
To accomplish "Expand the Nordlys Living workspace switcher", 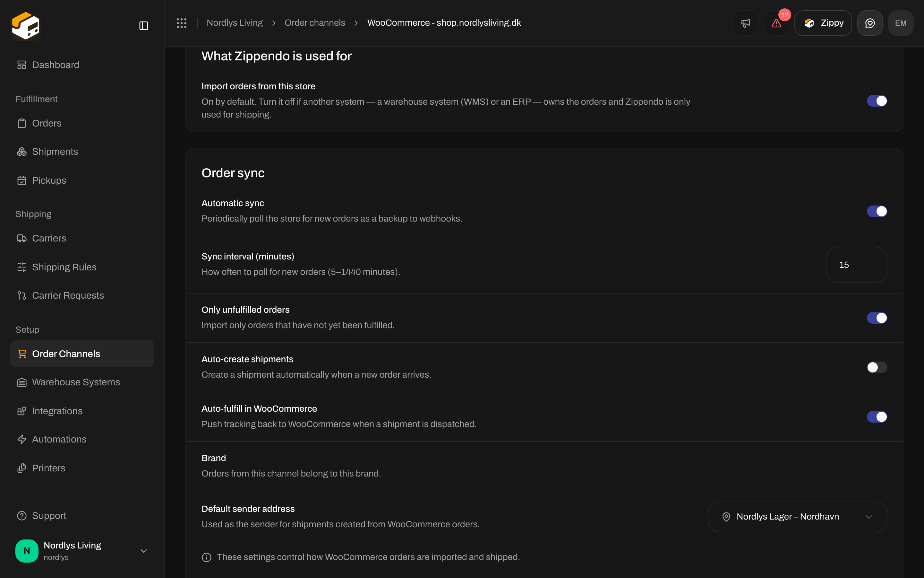I will pyautogui.click(x=143, y=551).
